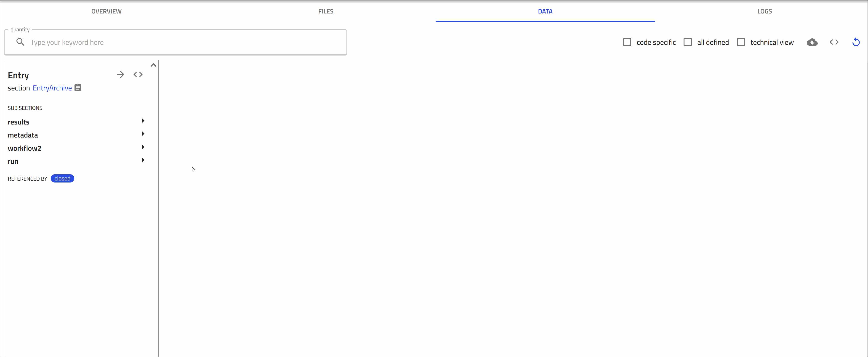
Task: Expand the metadata subsection arrow
Action: click(143, 134)
